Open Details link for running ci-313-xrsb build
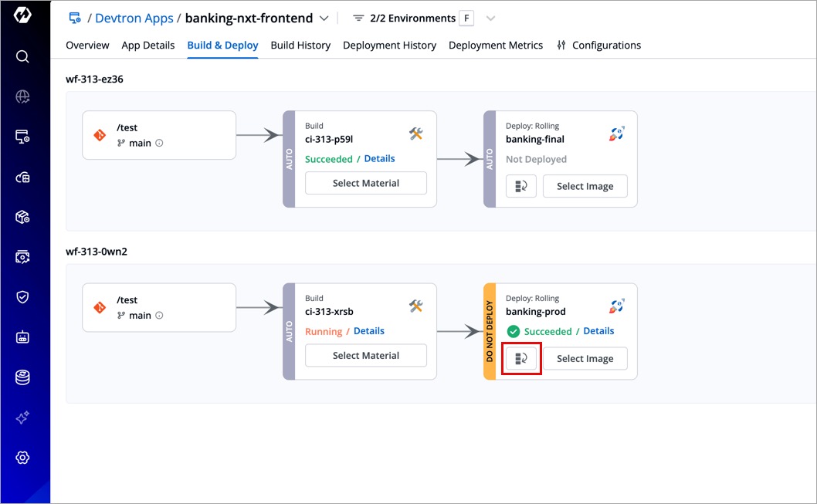This screenshot has height=504, width=817. pos(368,331)
